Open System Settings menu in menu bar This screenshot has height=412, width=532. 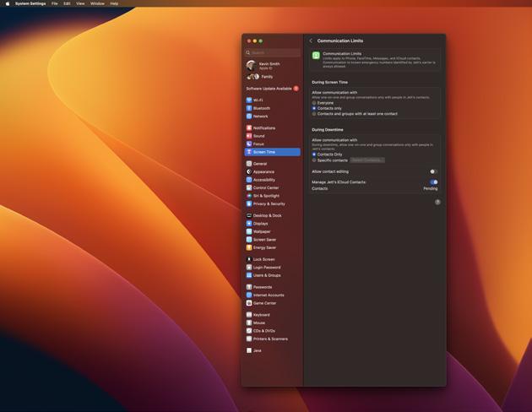[x=30, y=3]
